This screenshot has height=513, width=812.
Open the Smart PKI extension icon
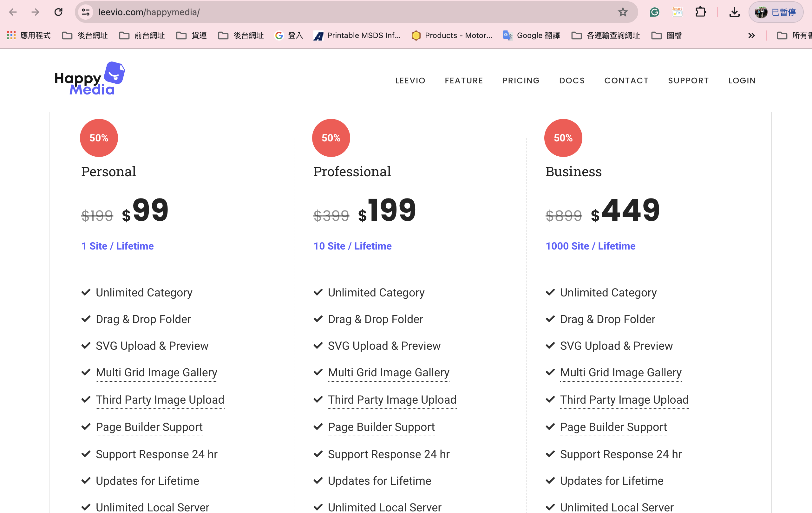677,12
